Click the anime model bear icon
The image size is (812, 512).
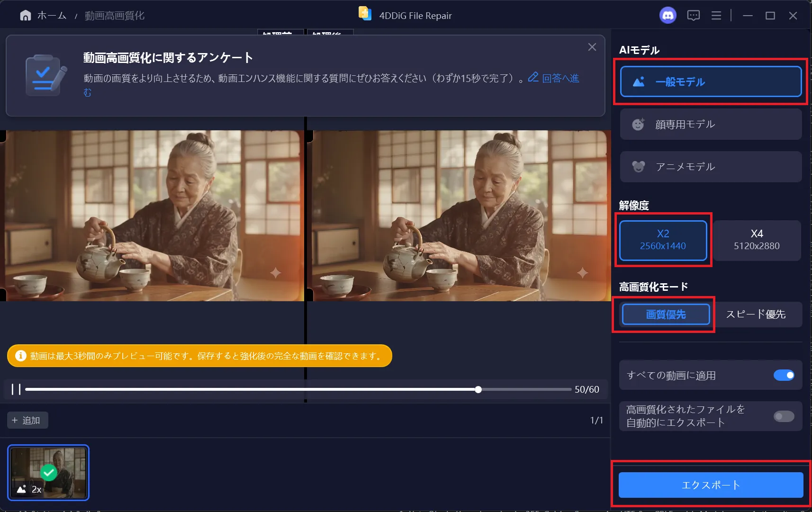click(x=639, y=167)
